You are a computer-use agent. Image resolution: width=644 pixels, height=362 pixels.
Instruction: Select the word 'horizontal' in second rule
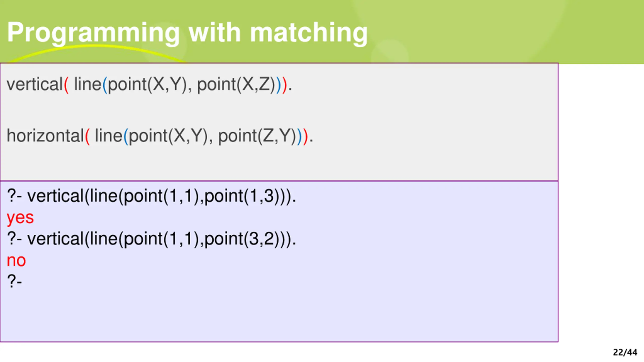click(45, 136)
